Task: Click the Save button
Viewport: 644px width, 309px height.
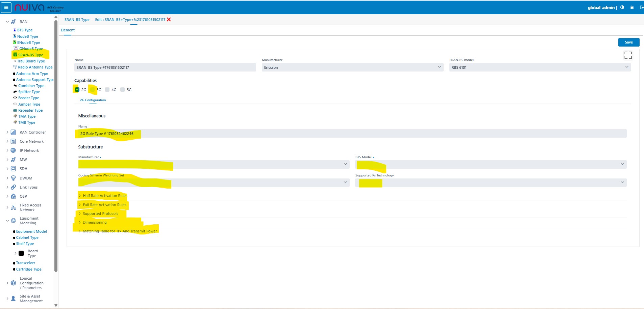Action: pyautogui.click(x=628, y=42)
